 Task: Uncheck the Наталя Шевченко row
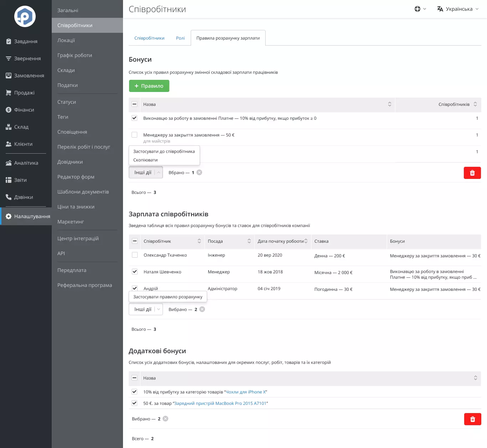[x=135, y=272]
